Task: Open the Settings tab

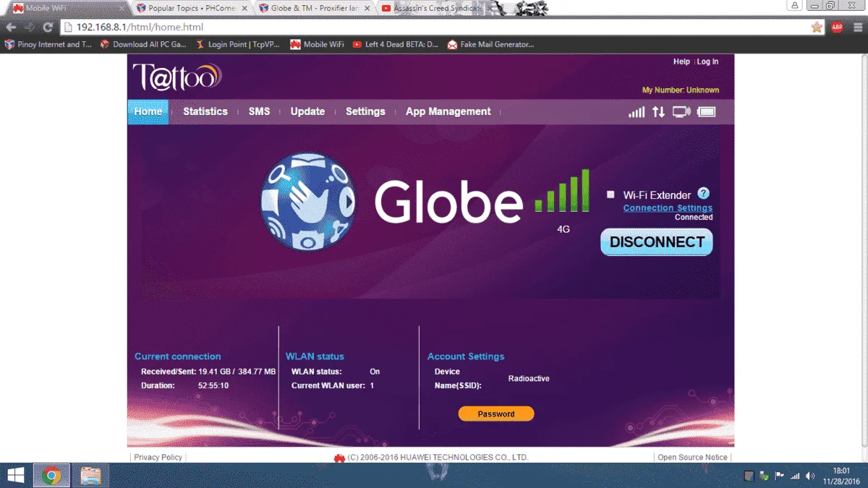Action: (365, 112)
